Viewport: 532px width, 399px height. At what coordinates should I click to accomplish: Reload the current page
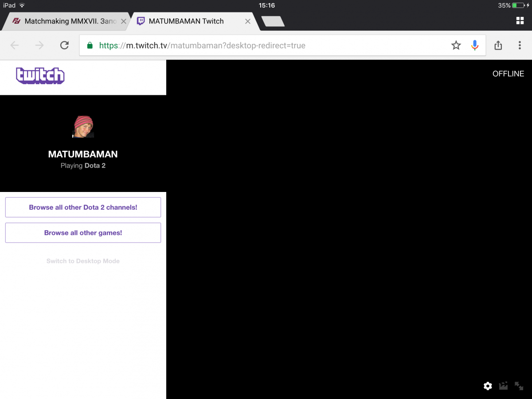[64, 45]
